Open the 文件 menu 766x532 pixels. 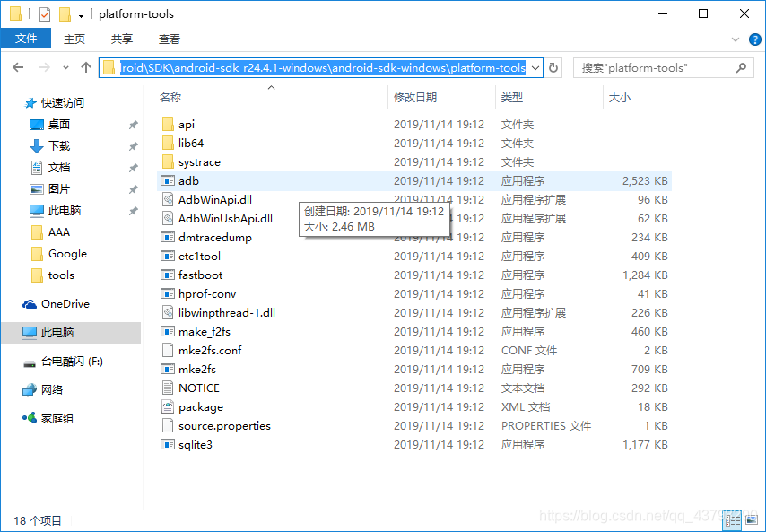click(x=26, y=39)
